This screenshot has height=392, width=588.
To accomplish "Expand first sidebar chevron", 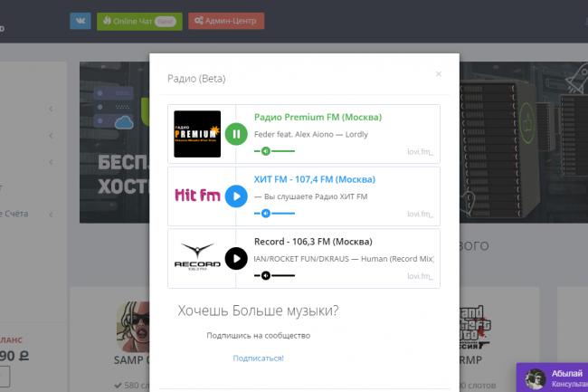I will [51, 109].
